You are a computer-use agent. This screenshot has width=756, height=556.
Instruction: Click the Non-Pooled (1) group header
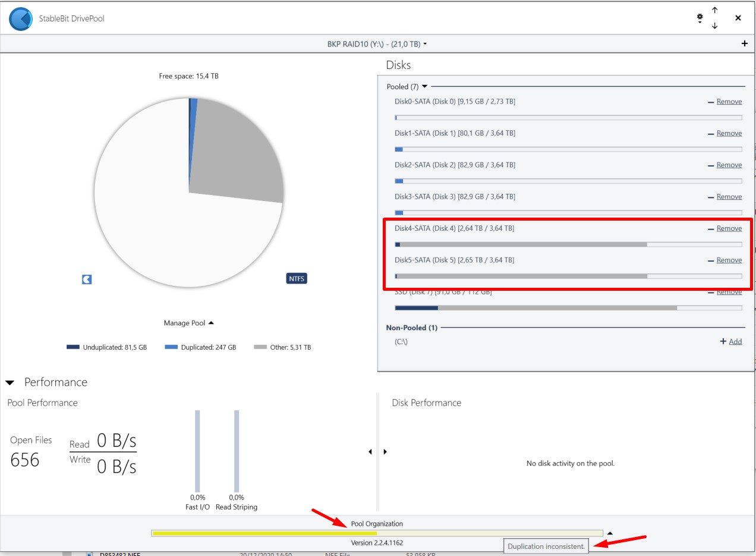click(412, 328)
